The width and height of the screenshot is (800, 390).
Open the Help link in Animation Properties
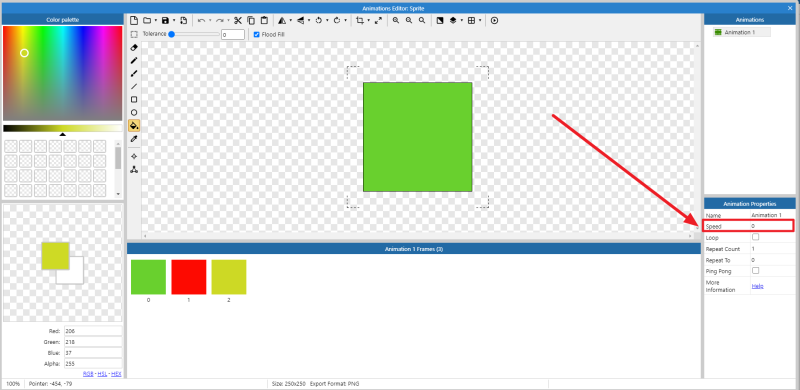758,286
